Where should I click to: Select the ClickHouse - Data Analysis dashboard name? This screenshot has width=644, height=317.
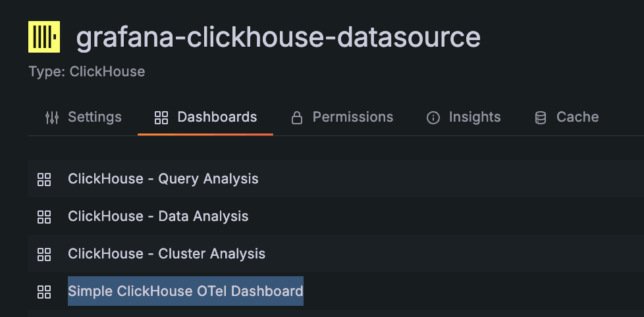[x=158, y=216]
